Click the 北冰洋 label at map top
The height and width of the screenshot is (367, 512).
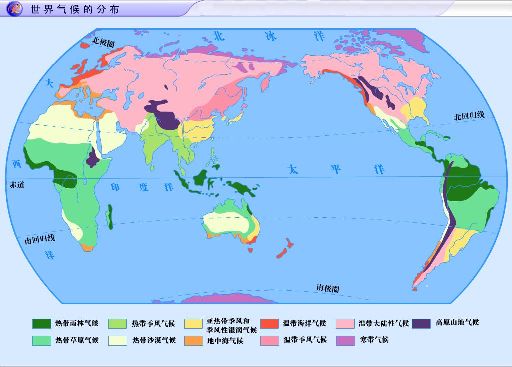[269, 35]
